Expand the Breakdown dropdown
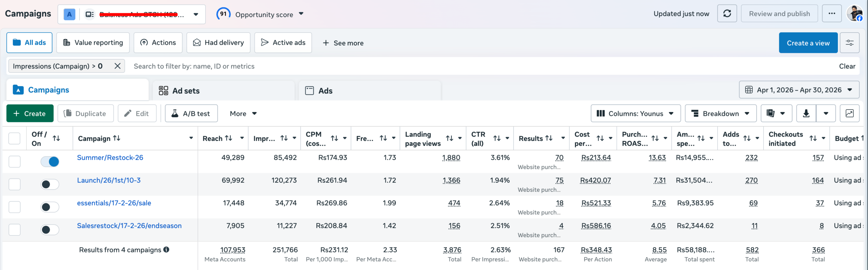868x270 pixels. click(x=721, y=113)
